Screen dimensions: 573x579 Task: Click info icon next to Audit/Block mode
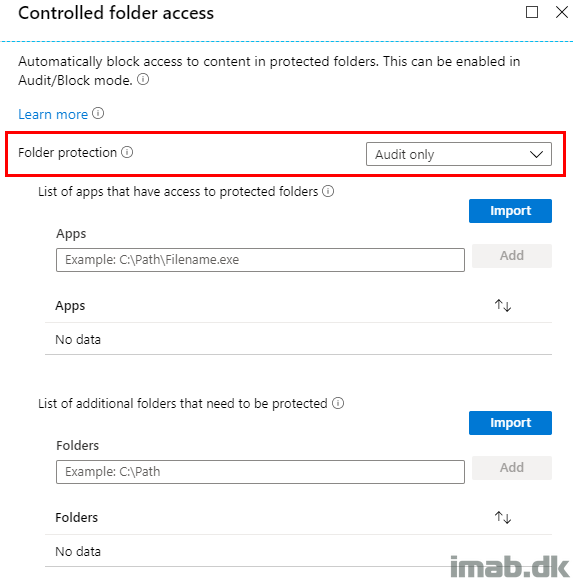[143, 79]
